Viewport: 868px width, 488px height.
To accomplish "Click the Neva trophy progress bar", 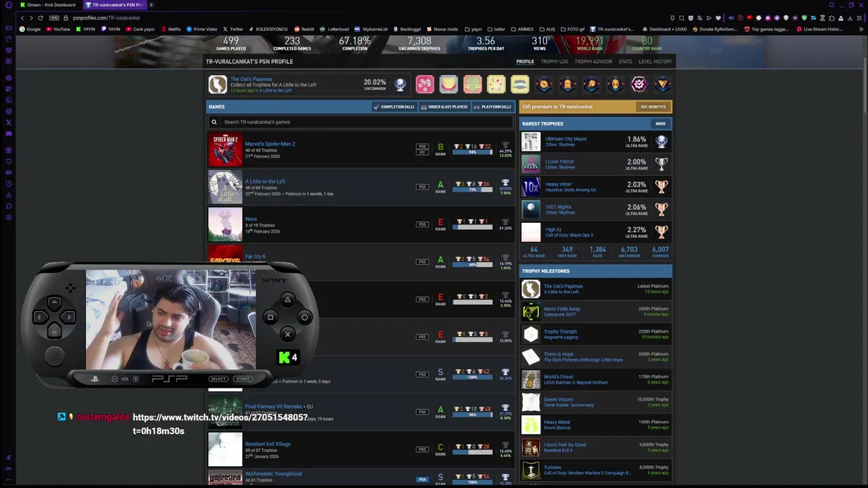I will 473,227.
